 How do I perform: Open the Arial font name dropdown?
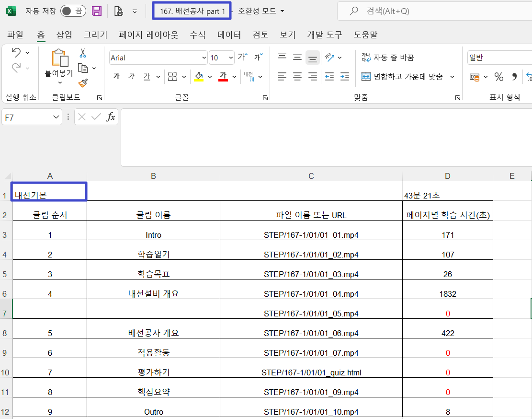pos(204,58)
